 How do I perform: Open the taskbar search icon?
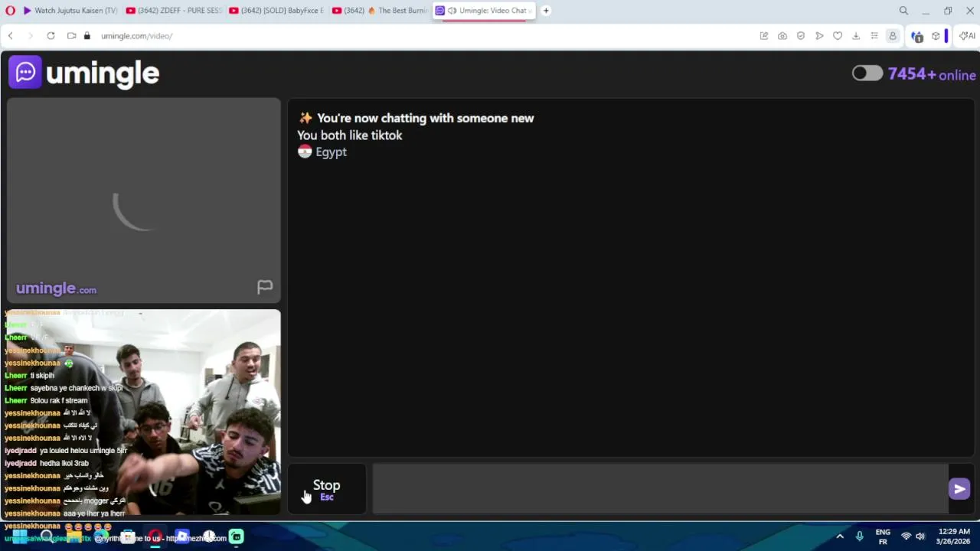tap(47, 536)
